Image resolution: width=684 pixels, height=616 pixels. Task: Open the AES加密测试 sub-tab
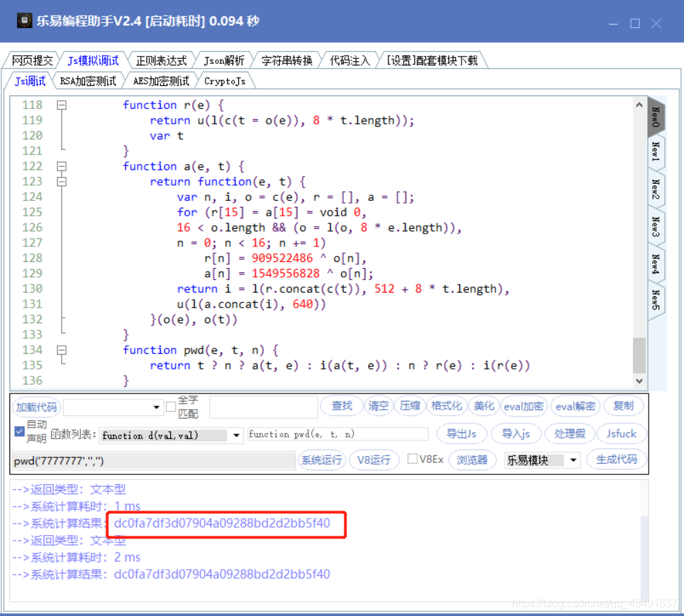(161, 81)
